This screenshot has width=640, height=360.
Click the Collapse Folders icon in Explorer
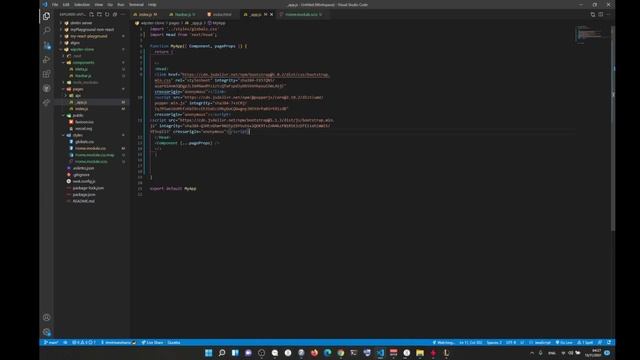coord(115,14)
